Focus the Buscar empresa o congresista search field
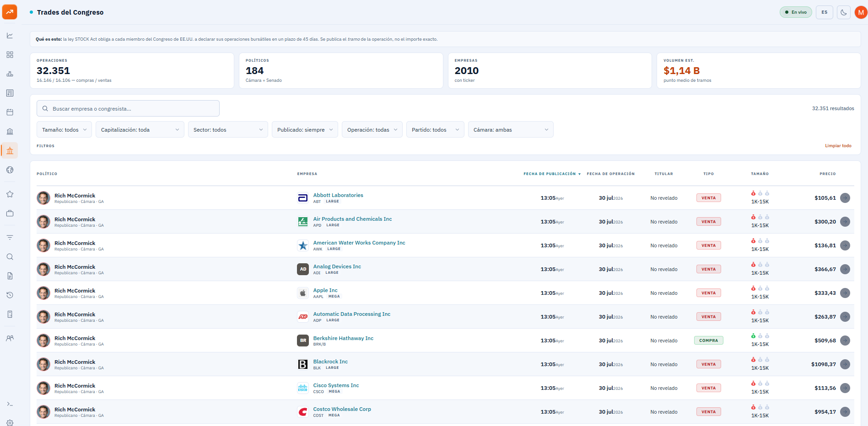 [128, 109]
